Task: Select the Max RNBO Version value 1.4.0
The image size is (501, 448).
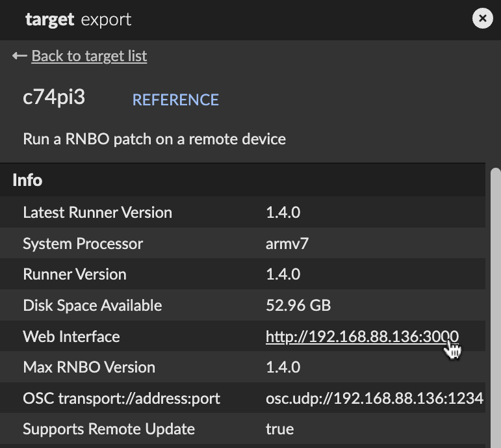Action: point(283,367)
